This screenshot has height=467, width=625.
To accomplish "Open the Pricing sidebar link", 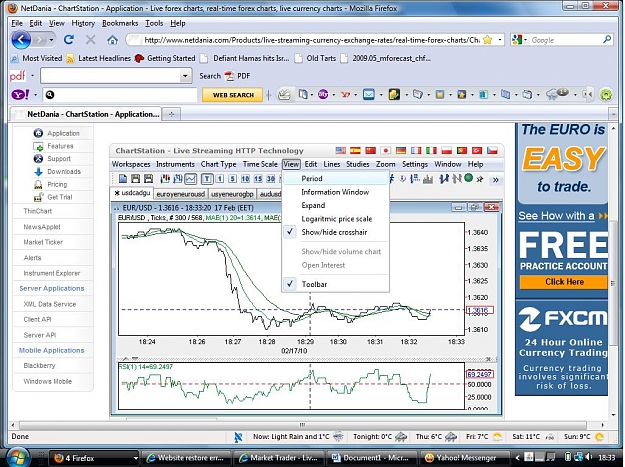I will pyautogui.click(x=57, y=184).
